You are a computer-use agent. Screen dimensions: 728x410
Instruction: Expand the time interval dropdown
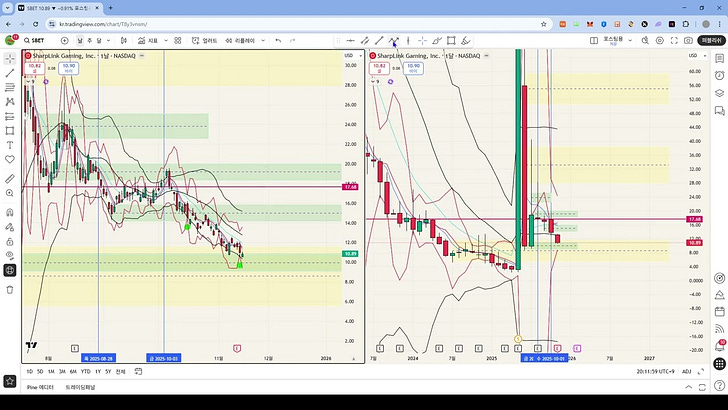point(109,40)
